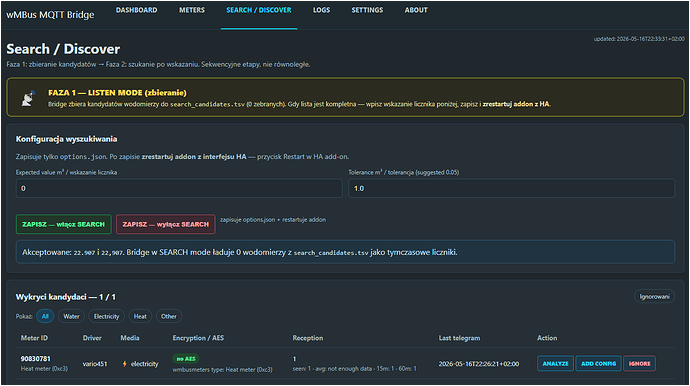Click ZAPISZ — włącz SEARCH button
The image size is (690, 386).
coord(64,224)
